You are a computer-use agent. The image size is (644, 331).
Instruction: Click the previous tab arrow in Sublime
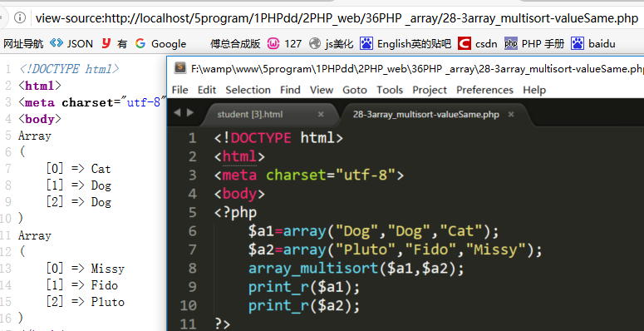(x=177, y=112)
